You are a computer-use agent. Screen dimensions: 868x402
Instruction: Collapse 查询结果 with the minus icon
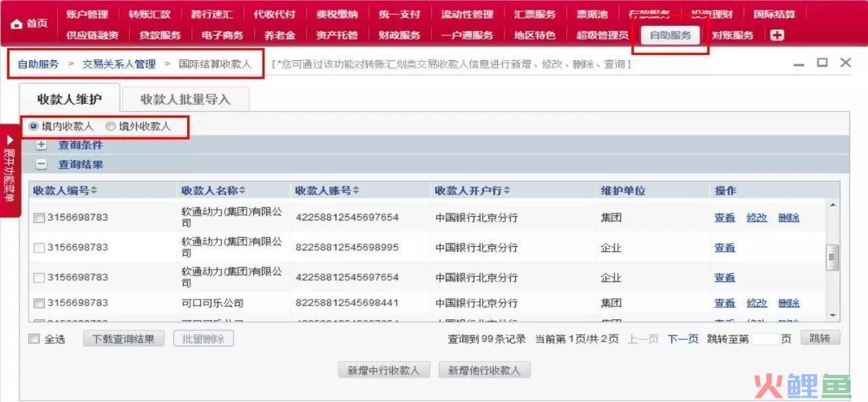(41, 164)
